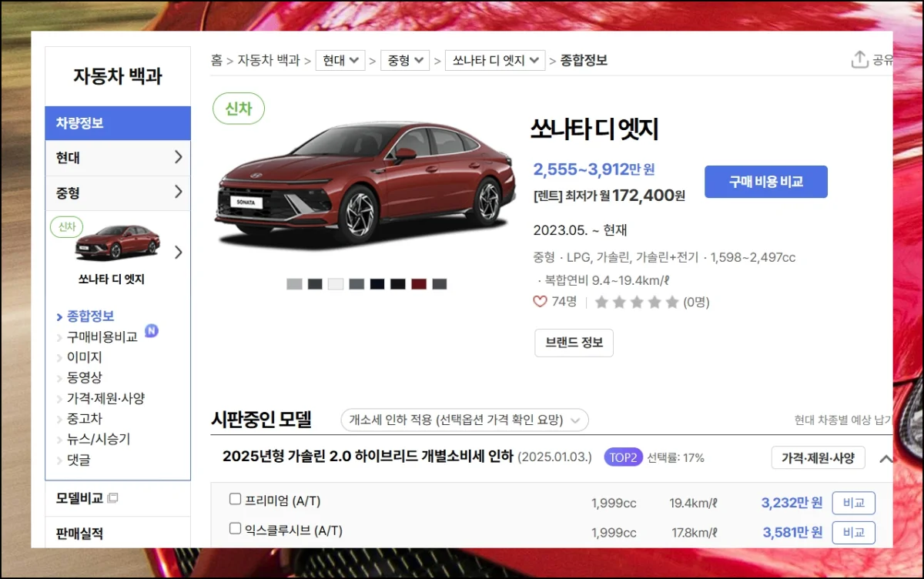Viewport: 924px width, 579px height.
Task: Click the share icon at top right
Action: [x=859, y=60]
